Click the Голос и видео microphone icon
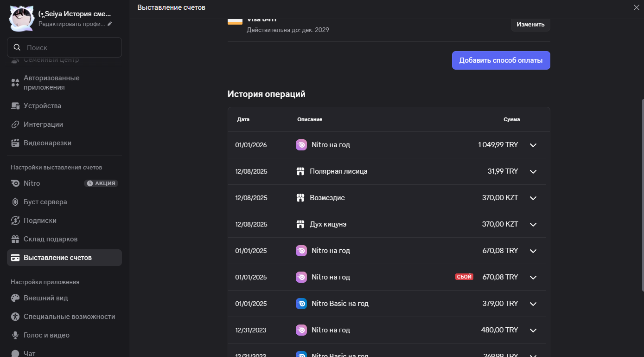 point(15,335)
